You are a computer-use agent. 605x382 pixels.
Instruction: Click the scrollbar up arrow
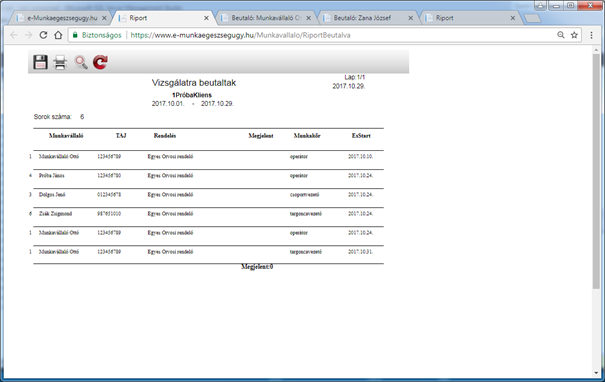597,50
